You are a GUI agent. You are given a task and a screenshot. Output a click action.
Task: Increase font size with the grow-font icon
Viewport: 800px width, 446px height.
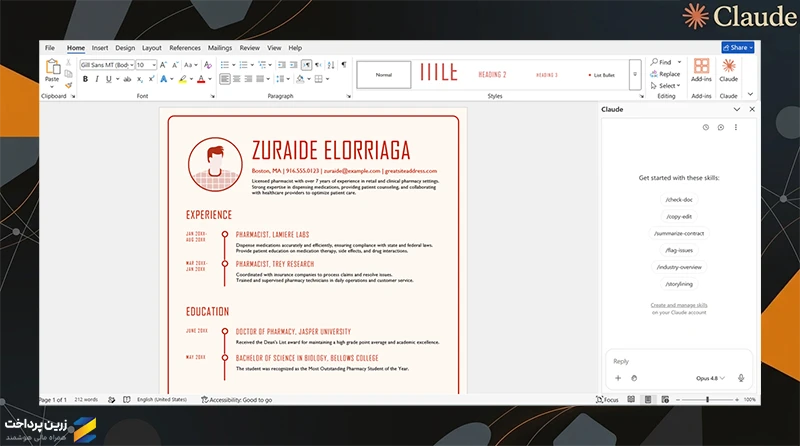(163, 65)
